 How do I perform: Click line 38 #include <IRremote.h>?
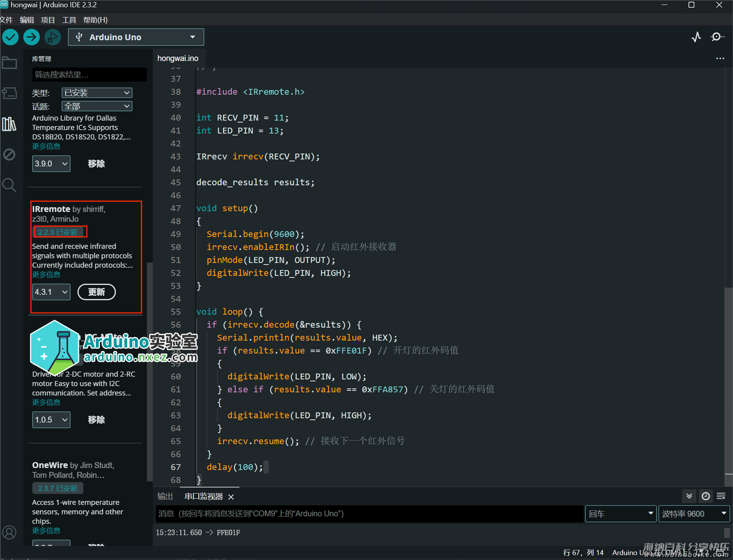(x=250, y=92)
